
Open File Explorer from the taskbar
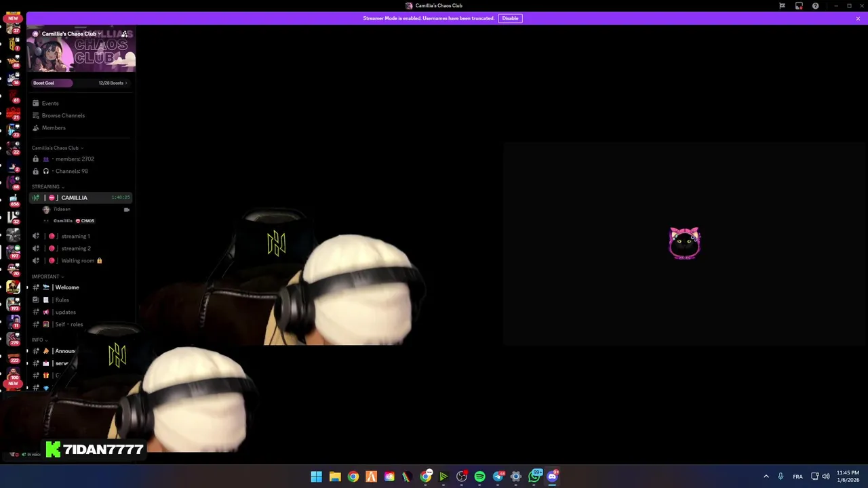[335, 476]
